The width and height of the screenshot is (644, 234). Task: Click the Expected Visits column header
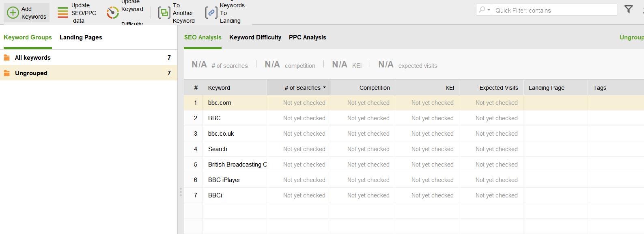(498, 88)
